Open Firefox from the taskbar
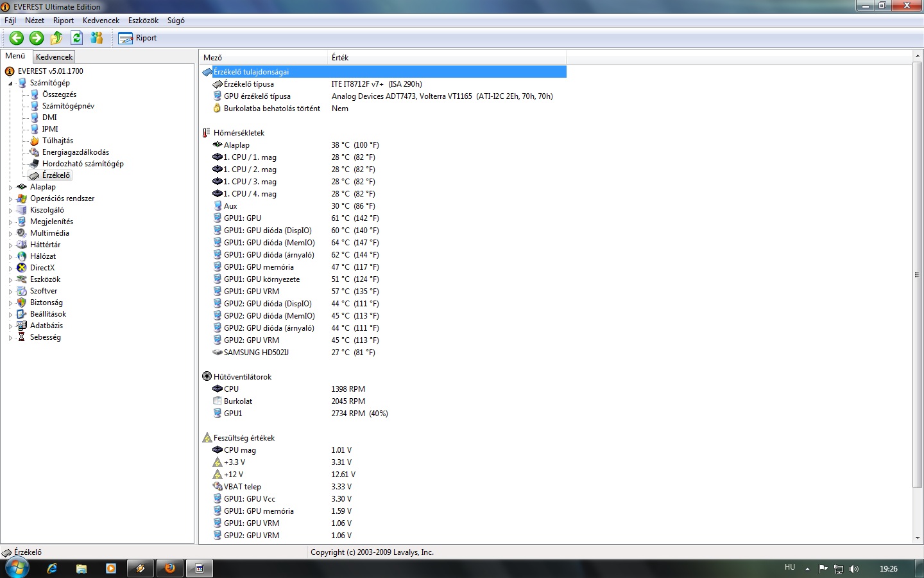This screenshot has height=578, width=924. (170, 568)
